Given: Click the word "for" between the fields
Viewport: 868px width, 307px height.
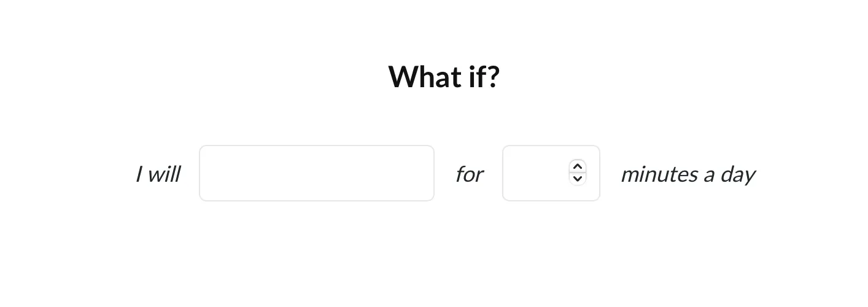Looking at the screenshot, I should 469,174.
